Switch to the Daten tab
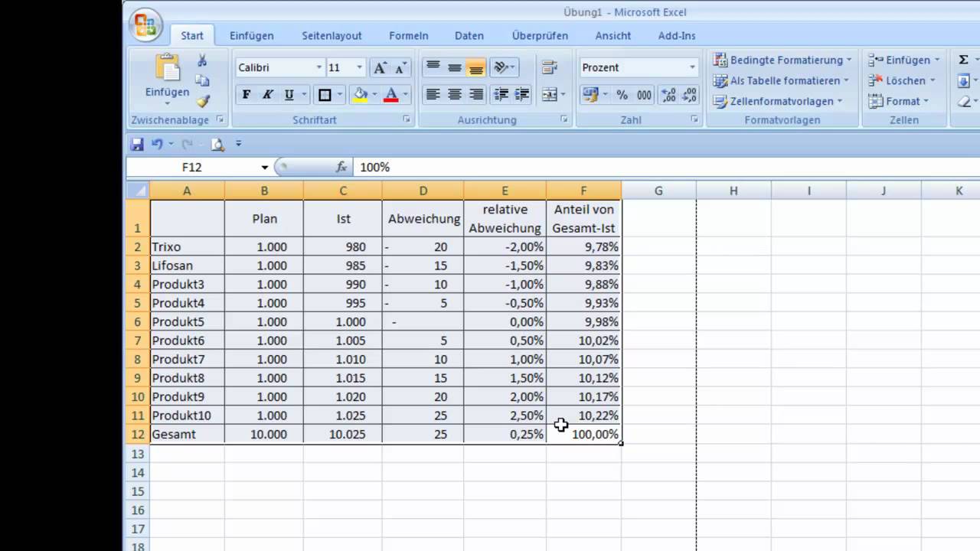Screen dimensions: 980x551 tap(469, 35)
